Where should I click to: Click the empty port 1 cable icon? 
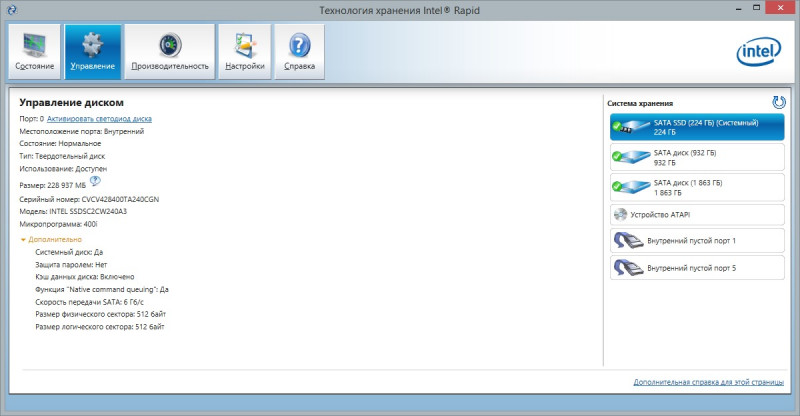629,240
